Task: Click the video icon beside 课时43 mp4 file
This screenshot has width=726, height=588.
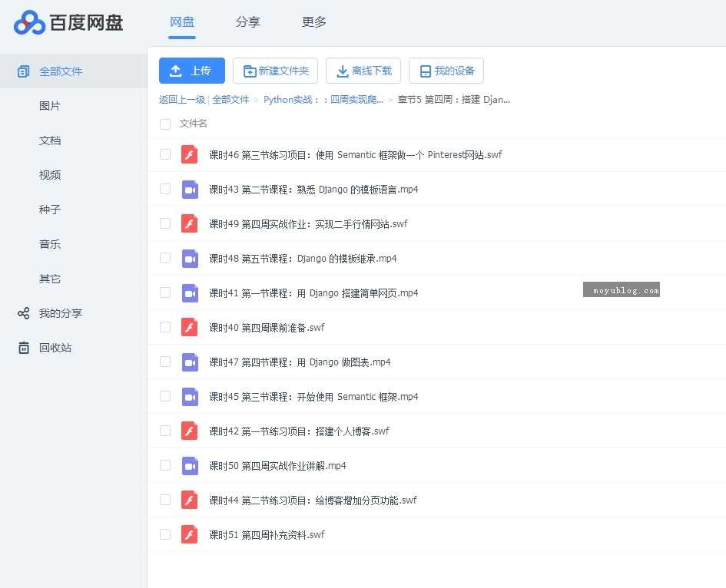Action: click(190, 189)
